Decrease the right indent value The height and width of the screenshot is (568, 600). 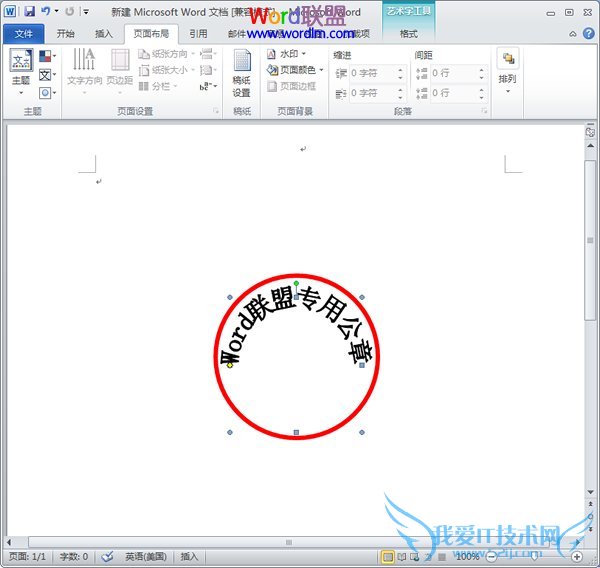click(x=400, y=97)
